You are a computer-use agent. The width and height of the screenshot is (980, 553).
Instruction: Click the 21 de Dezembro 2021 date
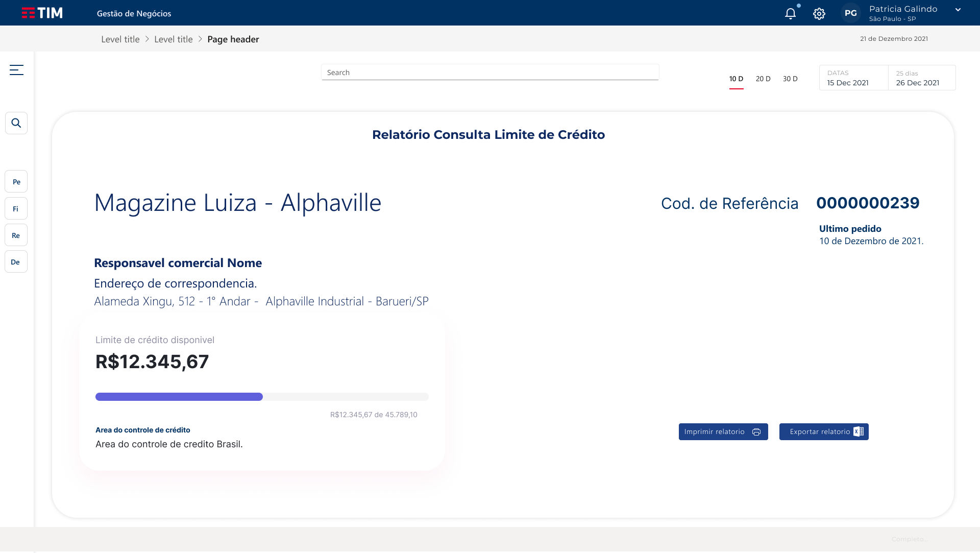pyautogui.click(x=894, y=39)
